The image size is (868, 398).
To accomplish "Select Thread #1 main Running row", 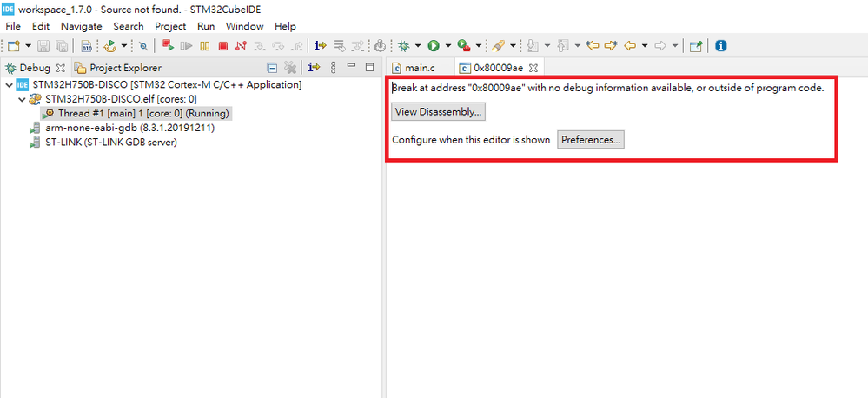I will click(136, 114).
